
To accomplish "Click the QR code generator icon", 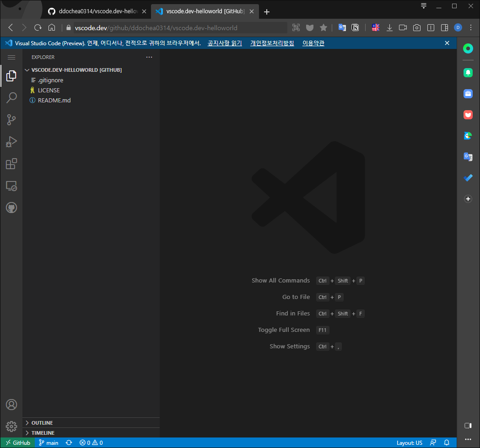I will click(x=296, y=27).
